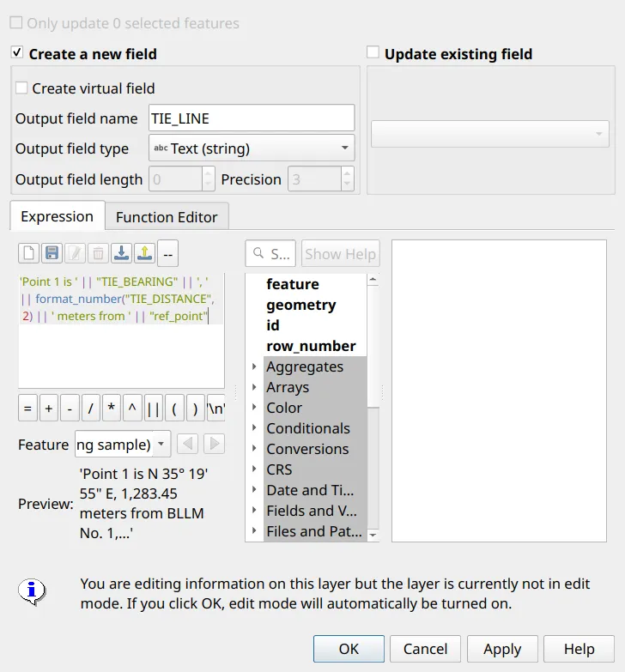Expand the Aggregates function group
Screen dimensions: 625x672
(x=254, y=366)
